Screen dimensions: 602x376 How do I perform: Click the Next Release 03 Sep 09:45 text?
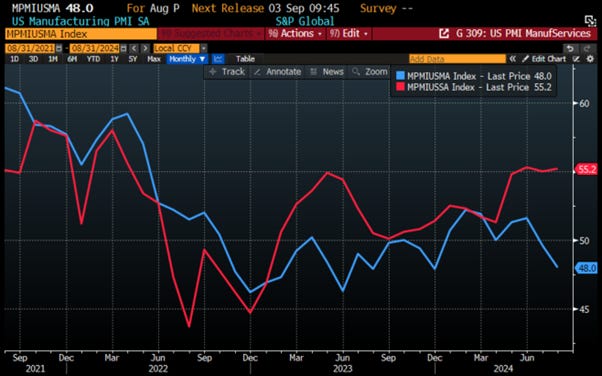(265, 8)
